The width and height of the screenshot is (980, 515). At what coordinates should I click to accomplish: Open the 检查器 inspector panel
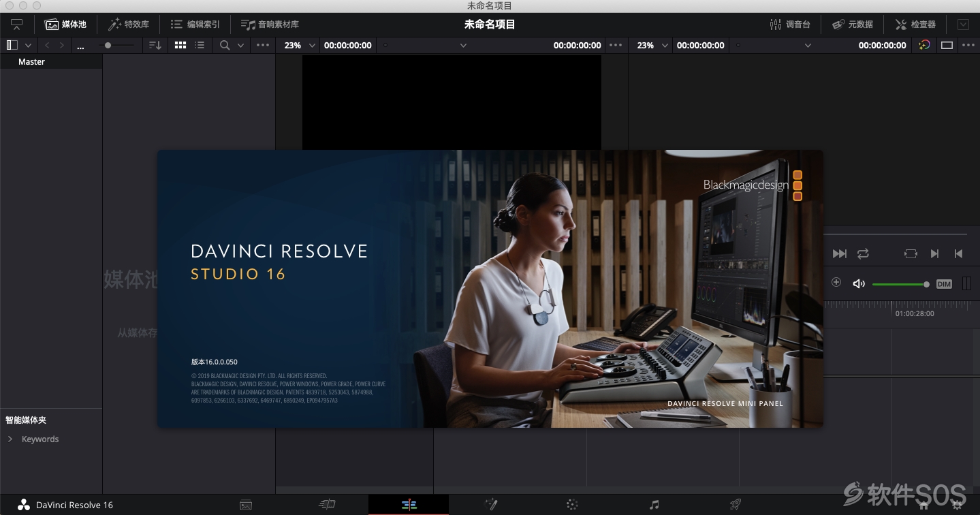915,25
